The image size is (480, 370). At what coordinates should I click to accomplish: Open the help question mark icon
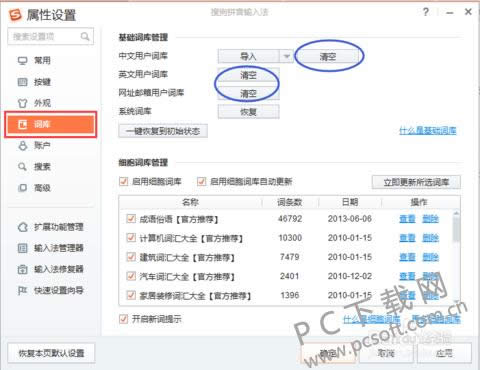[426, 12]
